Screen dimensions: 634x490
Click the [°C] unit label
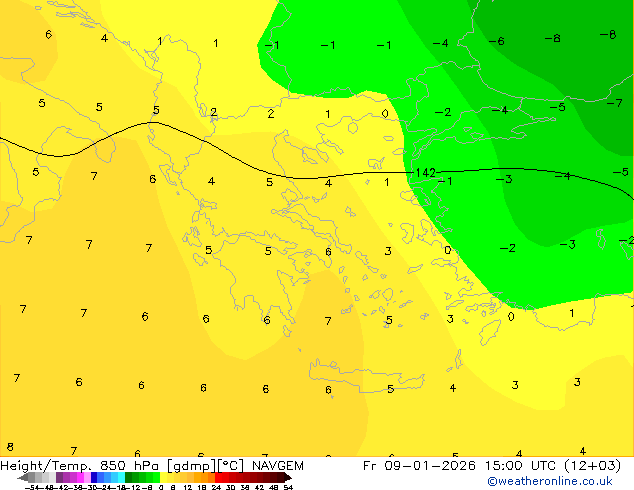(x=231, y=466)
